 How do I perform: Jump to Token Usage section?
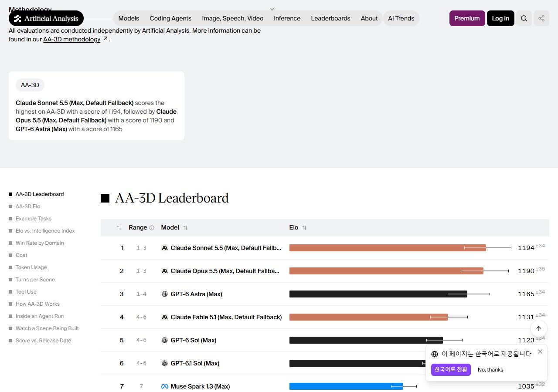[31, 267]
